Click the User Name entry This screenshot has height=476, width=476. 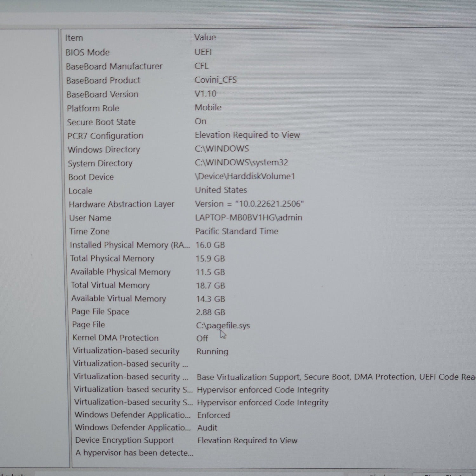point(90,218)
